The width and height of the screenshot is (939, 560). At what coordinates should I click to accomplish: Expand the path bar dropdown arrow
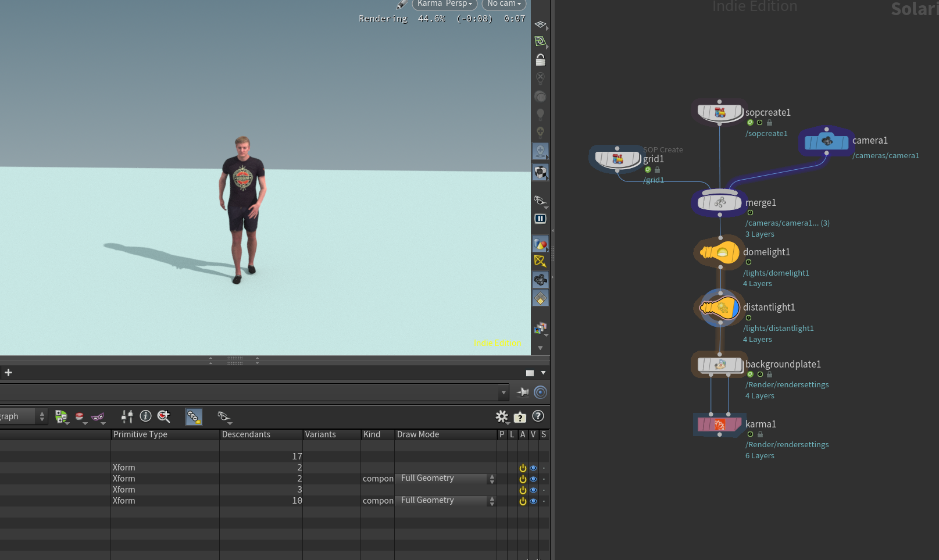click(504, 393)
